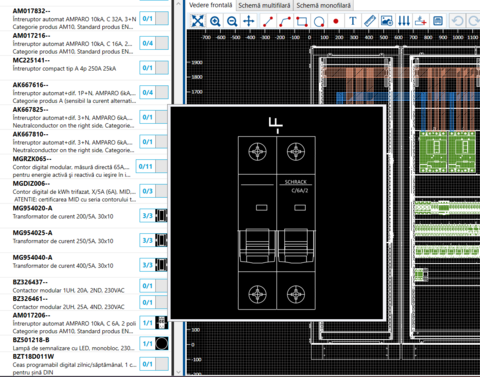The image size is (480, 377).
Task: Select the straight line drawing tool
Action: [x=268, y=21]
